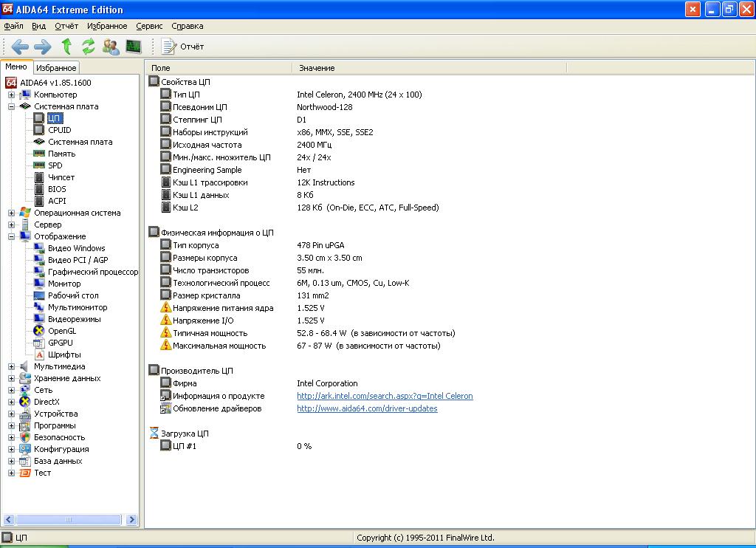Image resolution: width=756 pixels, height=548 pixels.
Task: Select the CPUID chip icon in tree
Action: pyautogui.click(x=39, y=130)
